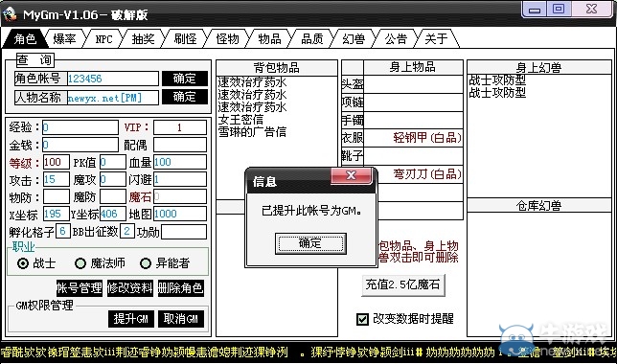Click the X坐标 field showing 195
This screenshot has height=364, width=617.
coord(57,214)
